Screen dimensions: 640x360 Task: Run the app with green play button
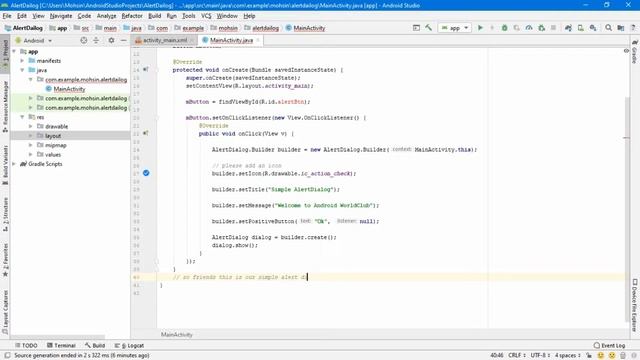click(480, 28)
